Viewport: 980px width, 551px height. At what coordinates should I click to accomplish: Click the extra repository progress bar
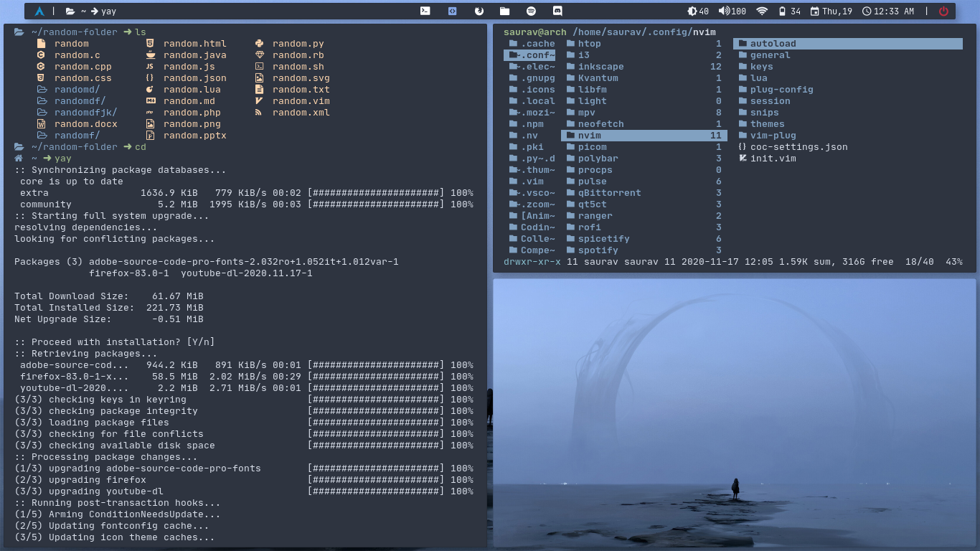coord(376,193)
